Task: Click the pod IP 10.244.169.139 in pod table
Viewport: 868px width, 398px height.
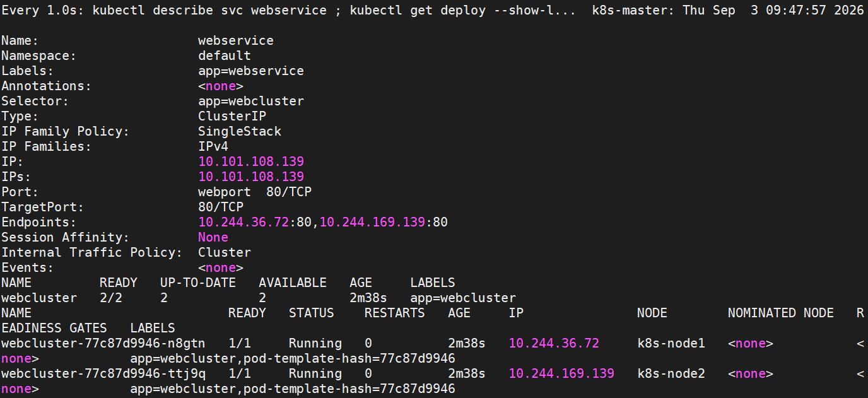Action: 561,373
